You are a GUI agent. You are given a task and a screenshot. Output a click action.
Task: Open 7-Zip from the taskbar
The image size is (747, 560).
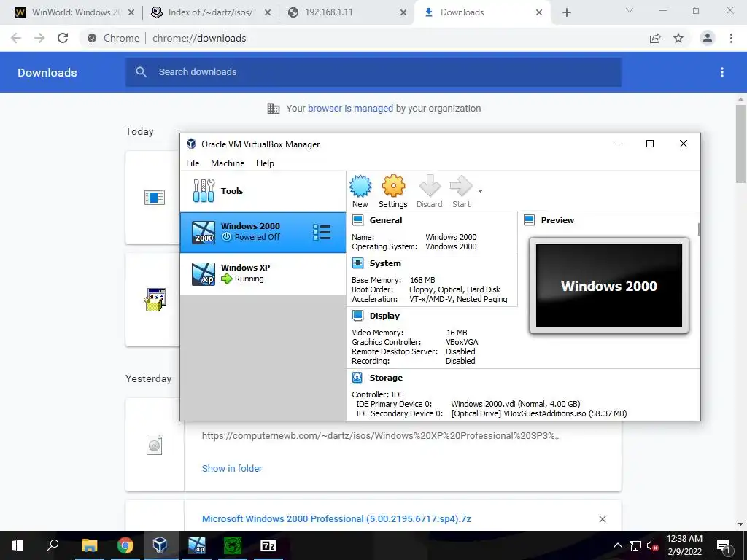[268, 545]
